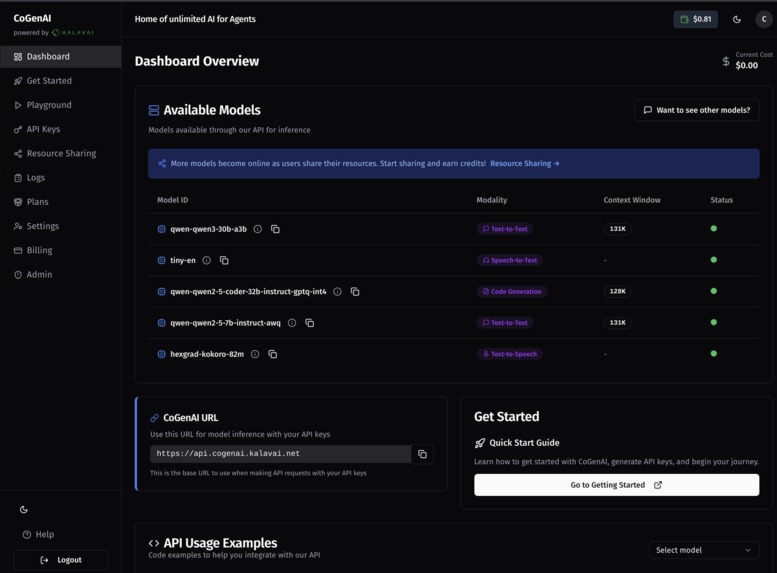This screenshot has width=777, height=573.
Task: Show info for tiny-en model
Action: tap(207, 260)
